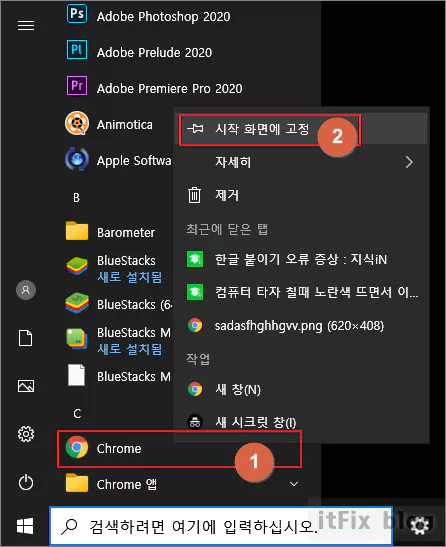446x547 pixels.
Task: Reopen 한글 붙이기 오류 증상 : 지식iN tab
Action: 302,259
